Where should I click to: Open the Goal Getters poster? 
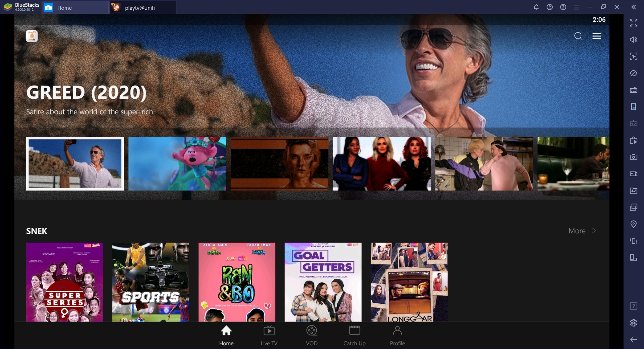323,282
